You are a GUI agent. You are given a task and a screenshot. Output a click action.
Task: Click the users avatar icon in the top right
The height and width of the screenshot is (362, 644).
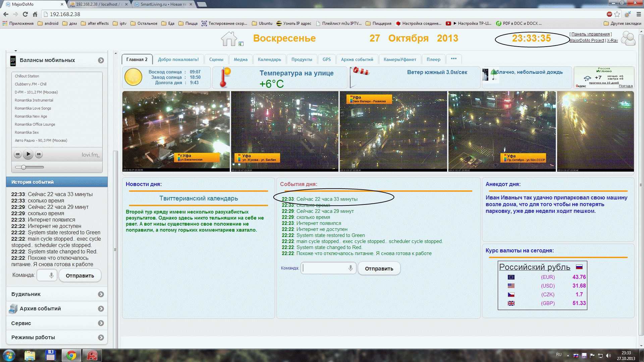628,39
